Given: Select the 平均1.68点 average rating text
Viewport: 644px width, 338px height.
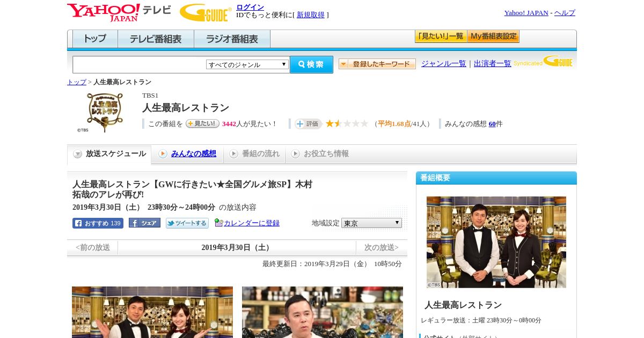Looking at the screenshot, I should point(394,124).
